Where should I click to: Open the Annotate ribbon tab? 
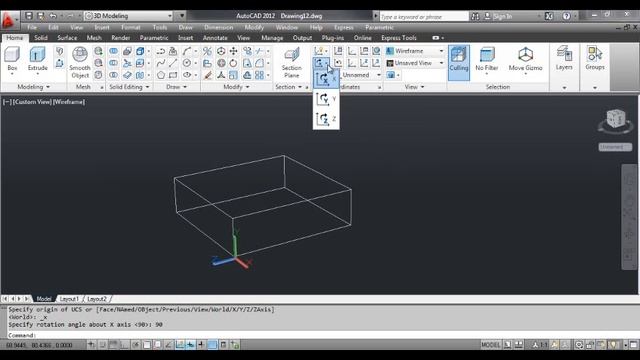[x=215, y=38]
